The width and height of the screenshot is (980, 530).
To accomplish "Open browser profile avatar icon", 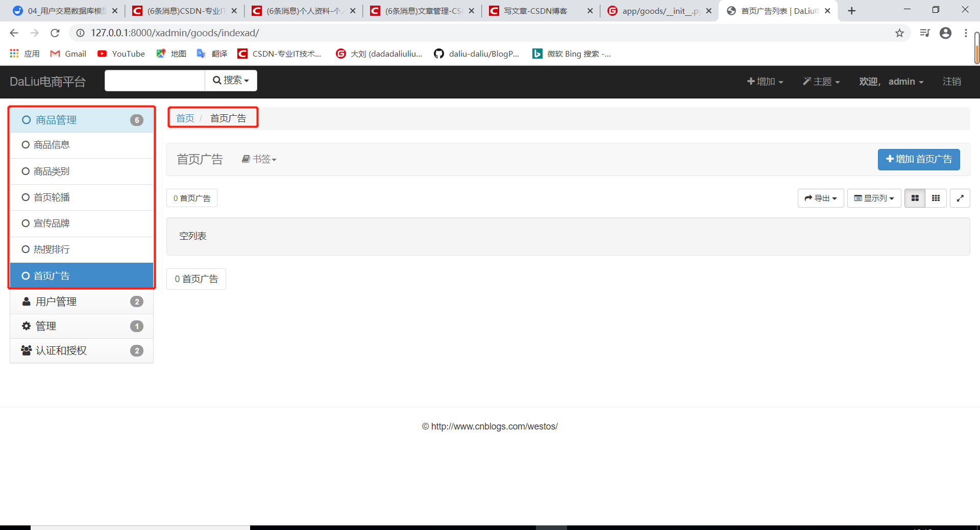I will click(x=945, y=33).
